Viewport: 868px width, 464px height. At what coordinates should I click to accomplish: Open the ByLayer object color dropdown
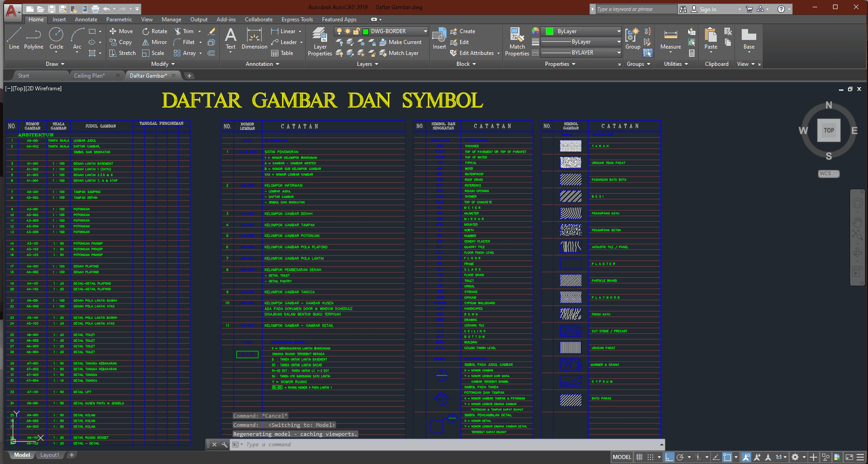point(584,31)
